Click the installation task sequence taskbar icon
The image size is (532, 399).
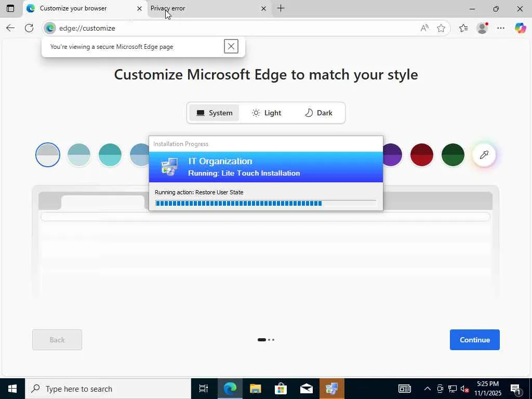pos(332,389)
